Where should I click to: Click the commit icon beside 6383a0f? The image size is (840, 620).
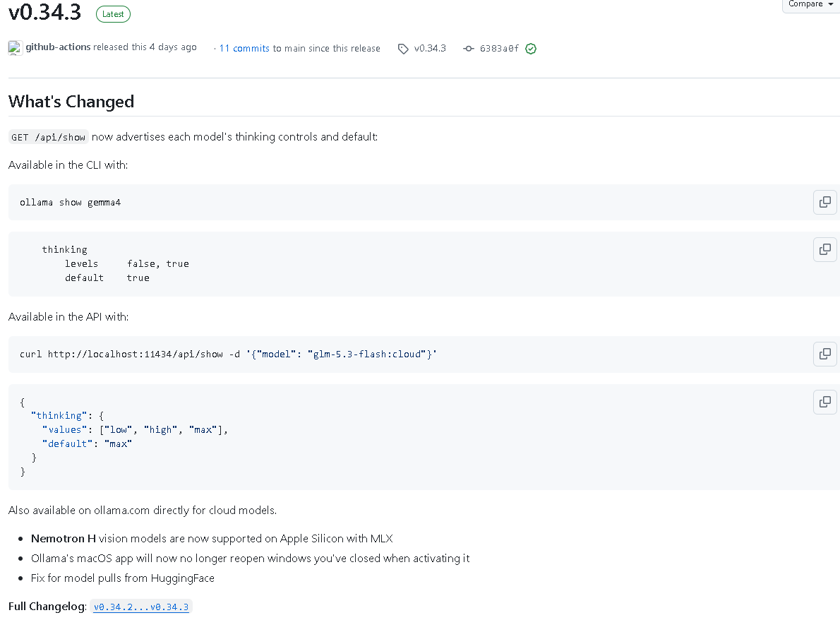point(469,49)
